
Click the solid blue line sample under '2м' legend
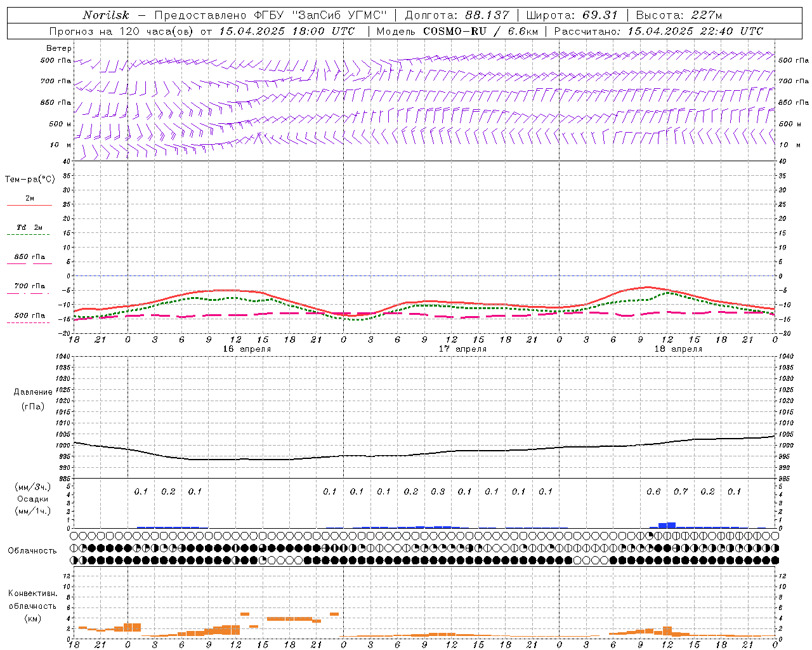click(x=29, y=206)
